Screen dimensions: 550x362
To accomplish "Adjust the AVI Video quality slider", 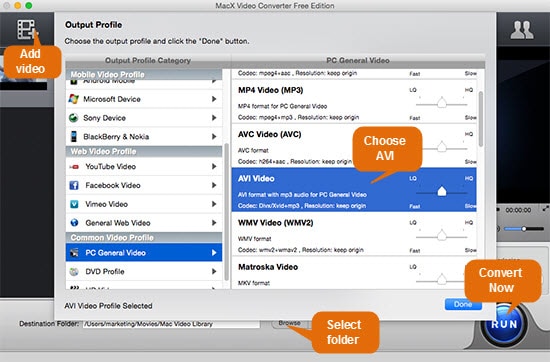I will (442, 192).
